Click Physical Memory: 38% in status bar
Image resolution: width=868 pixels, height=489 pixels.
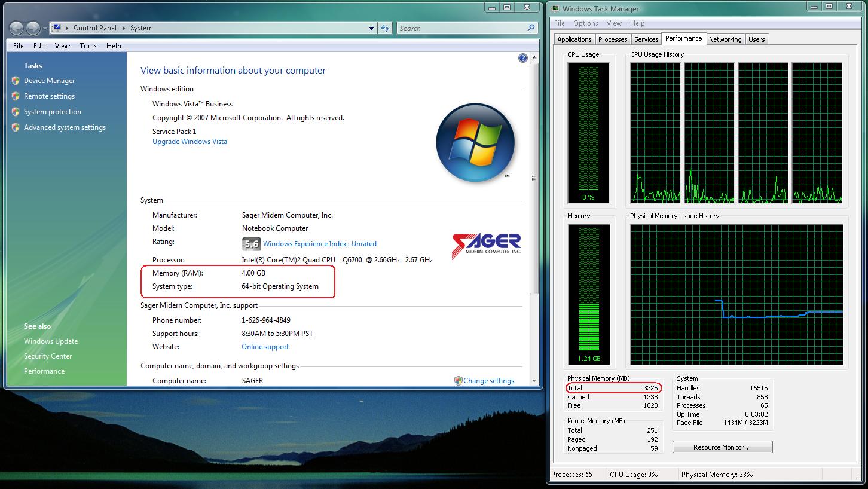[717, 475]
